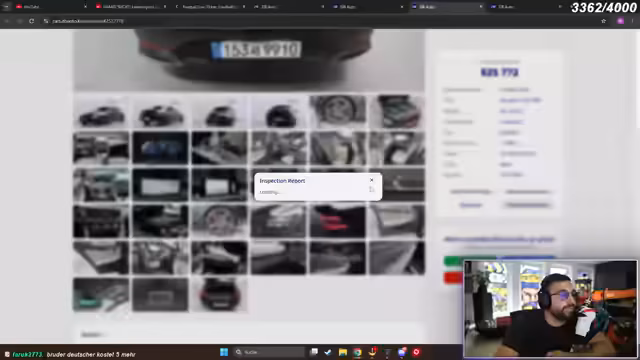The width and height of the screenshot is (640, 360).
Task: Open the purple browser extension icon
Action: click(620, 21)
